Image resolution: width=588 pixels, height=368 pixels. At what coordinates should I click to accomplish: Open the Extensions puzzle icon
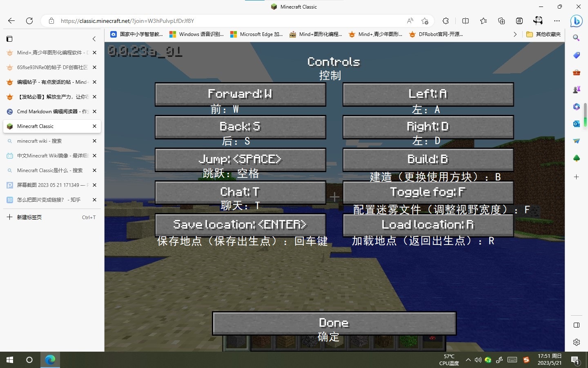[x=446, y=21]
